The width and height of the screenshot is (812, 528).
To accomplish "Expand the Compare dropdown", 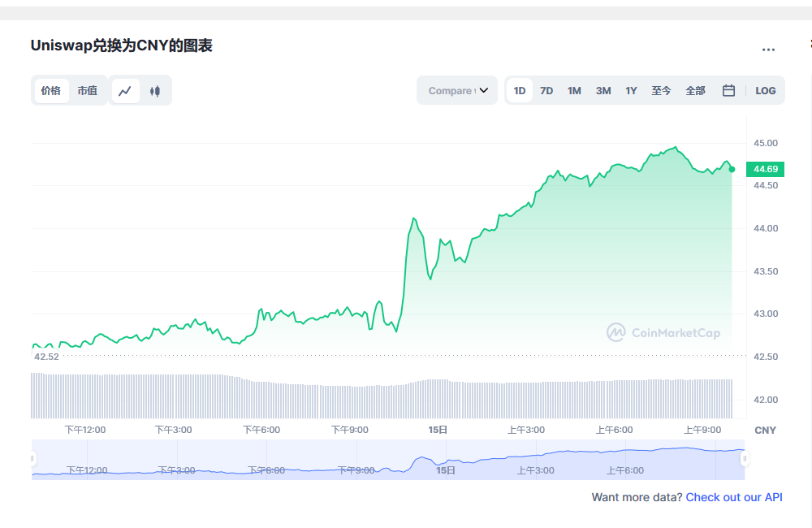I will 457,91.
